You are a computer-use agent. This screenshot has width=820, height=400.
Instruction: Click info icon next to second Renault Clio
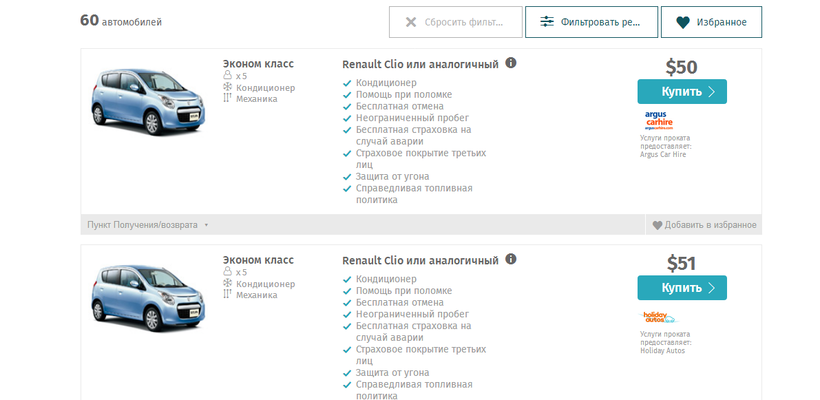(x=511, y=259)
